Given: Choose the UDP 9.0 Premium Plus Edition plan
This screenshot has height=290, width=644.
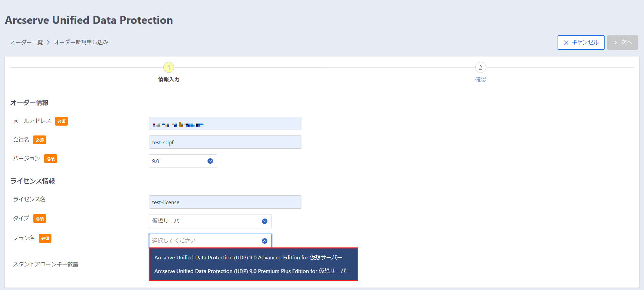Looking at the screenshot, I should 253,271.
